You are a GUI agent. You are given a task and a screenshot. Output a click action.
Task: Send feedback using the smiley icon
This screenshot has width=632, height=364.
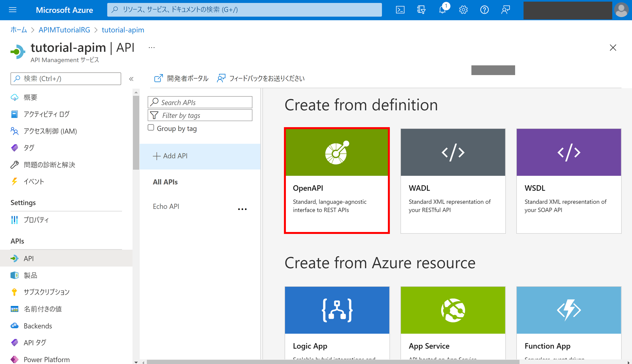[505, 10]
